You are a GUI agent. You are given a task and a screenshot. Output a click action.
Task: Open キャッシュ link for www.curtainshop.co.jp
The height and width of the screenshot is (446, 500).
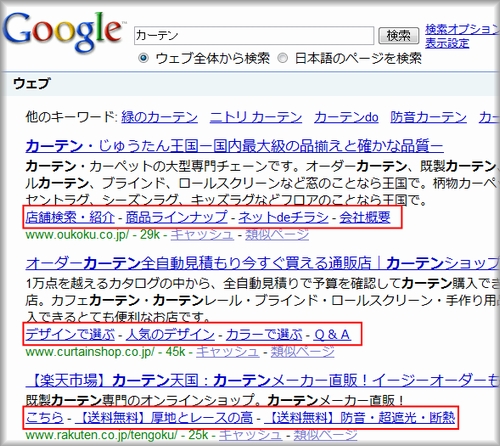coord(227,352)
